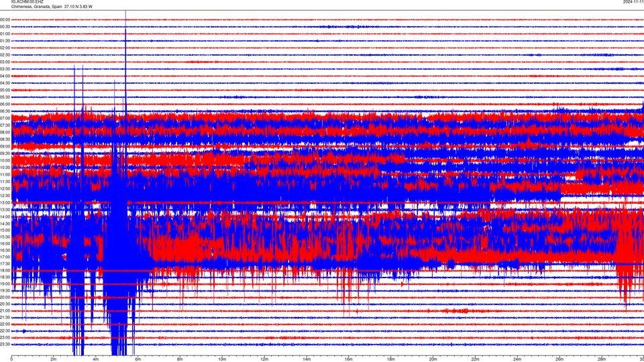Click the 04:00 row label
This screenshot has width=644, height=362.
pos(5,76)
